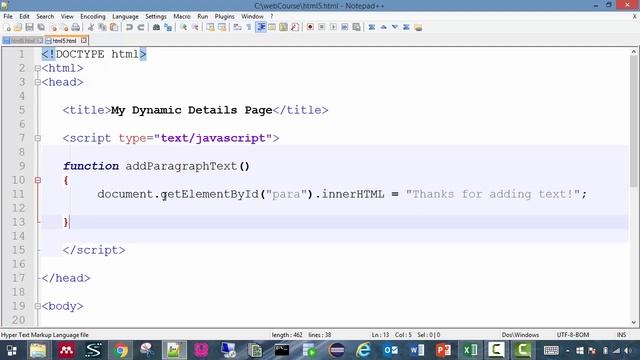This screenshot has width=640, height=360.
Task: Open the Macro menu
Action: coord(182,16)
